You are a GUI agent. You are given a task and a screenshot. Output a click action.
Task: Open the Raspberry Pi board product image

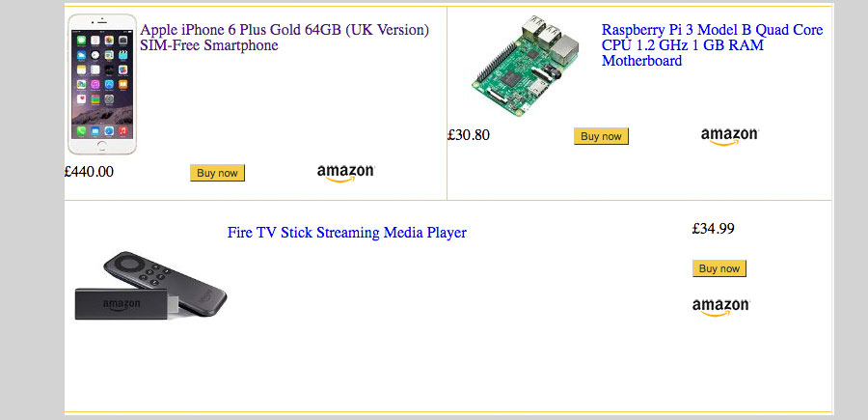point(525,66)
